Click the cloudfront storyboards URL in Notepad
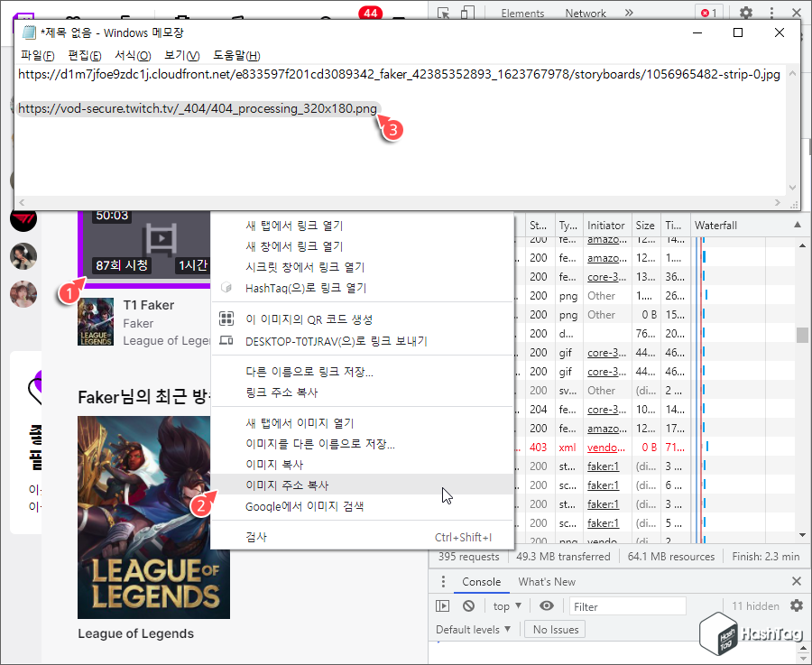Viewport: 812px width, 665px height. [x=399, y=74]
